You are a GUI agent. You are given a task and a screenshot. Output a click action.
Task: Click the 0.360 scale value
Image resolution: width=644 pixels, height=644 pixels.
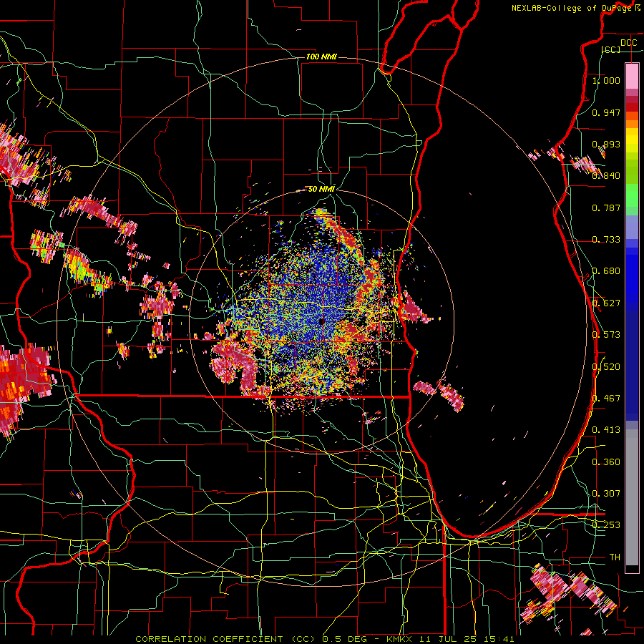click(606, 462)
